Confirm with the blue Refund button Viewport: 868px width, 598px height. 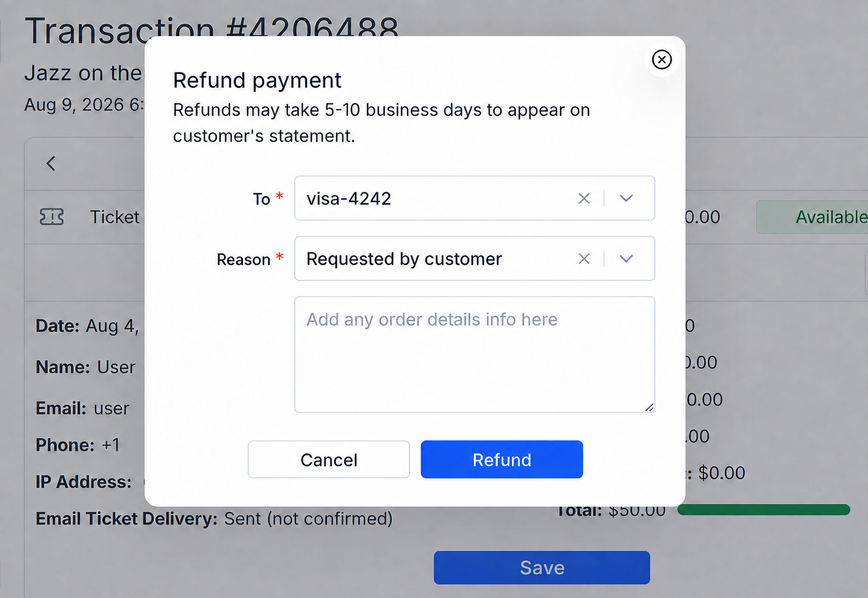pos(501,460)
